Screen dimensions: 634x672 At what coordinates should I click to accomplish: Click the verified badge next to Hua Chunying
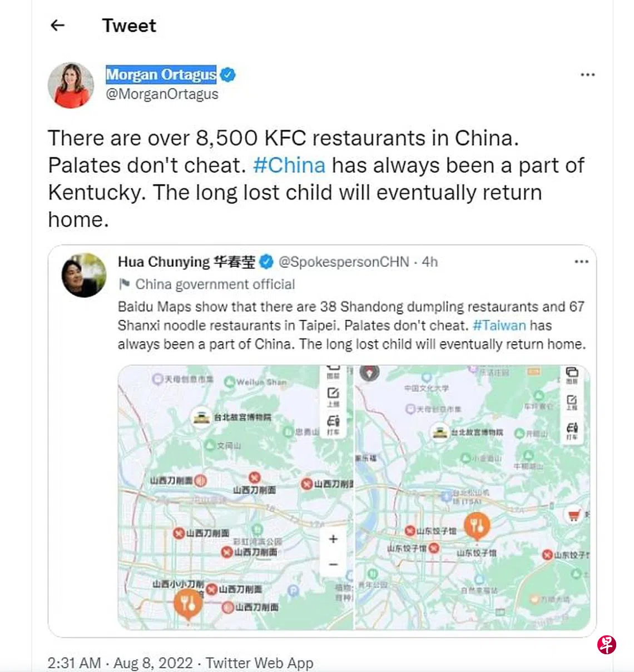pyautogui.click(x=266, y=261)
